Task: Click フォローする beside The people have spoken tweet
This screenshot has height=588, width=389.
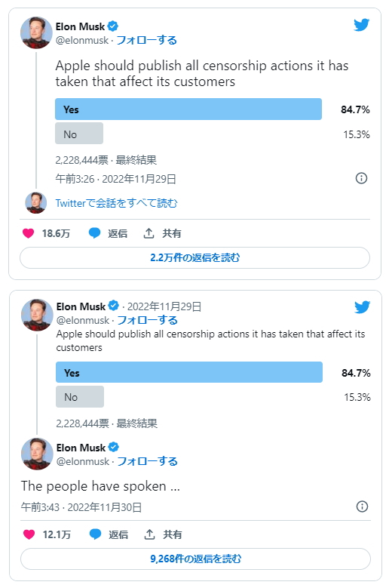Action: point(147,461)
